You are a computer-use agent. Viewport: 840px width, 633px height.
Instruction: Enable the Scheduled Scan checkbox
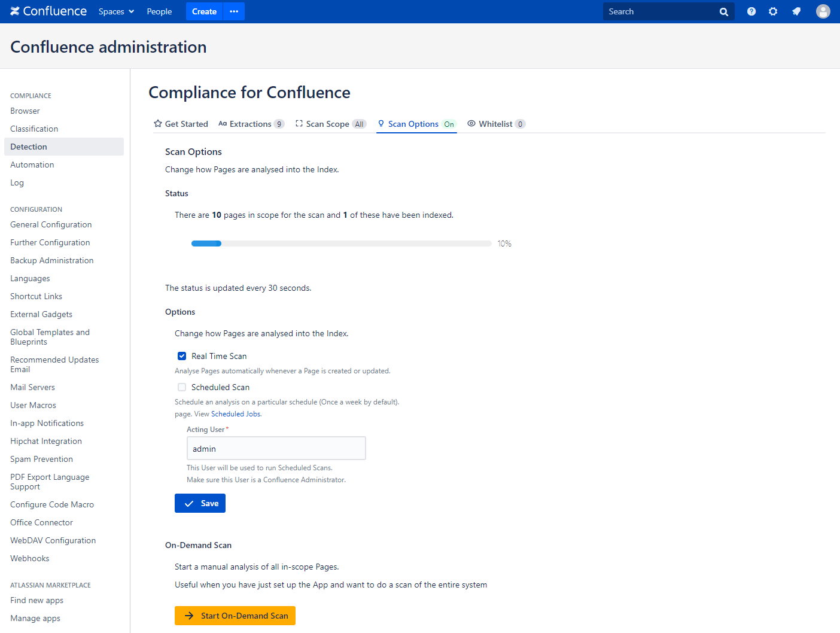182,387
